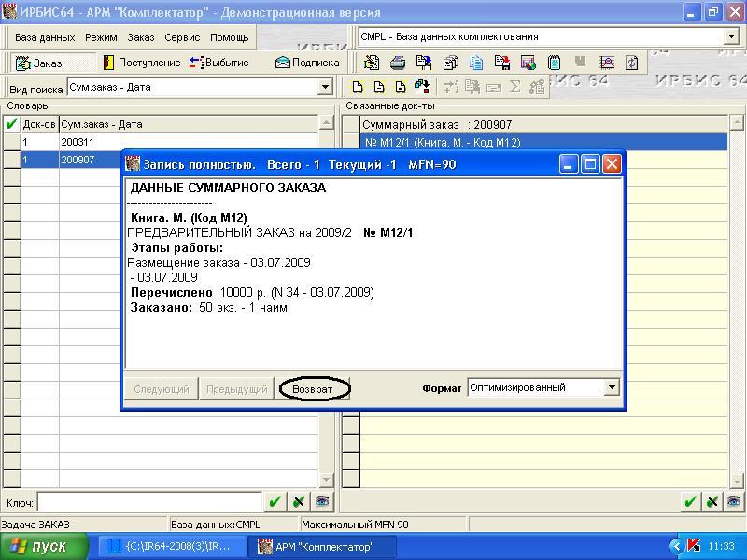Click the eye icon beside the Ключ field
Screen dimensions: 747x560
(x=322, y=502)
